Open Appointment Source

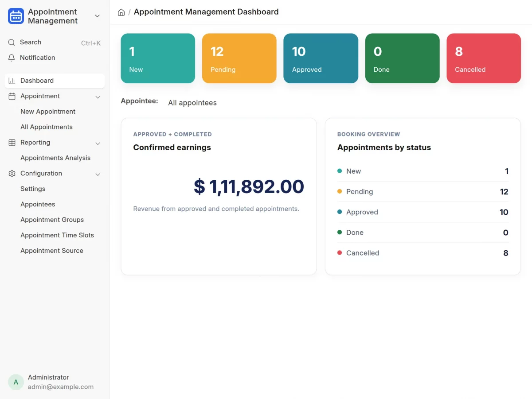(52, 251)
